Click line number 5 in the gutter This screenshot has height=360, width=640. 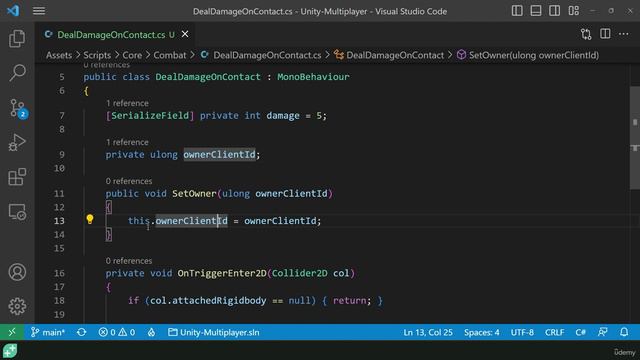(x=62, y=77)
